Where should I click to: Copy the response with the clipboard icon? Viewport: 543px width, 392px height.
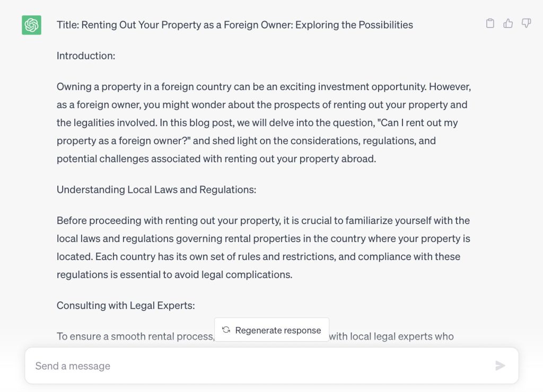[x=490, y=23]
